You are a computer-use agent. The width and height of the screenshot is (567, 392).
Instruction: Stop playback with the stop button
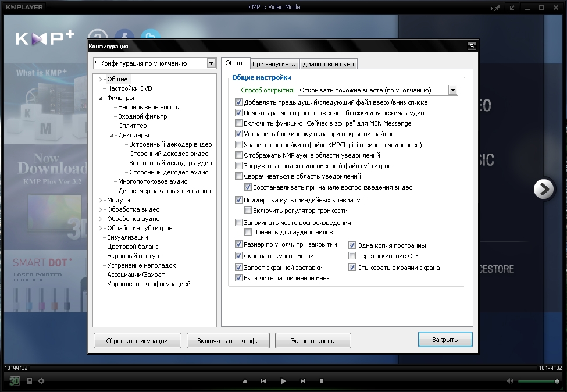tap(322, 381)
